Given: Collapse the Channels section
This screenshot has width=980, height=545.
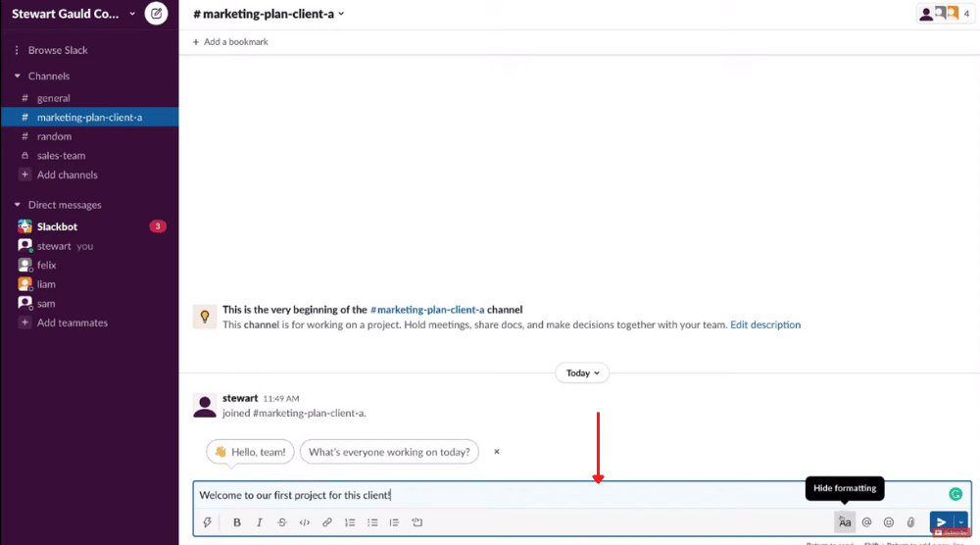Looking at the screenshot, I should (x=17, y=75).
